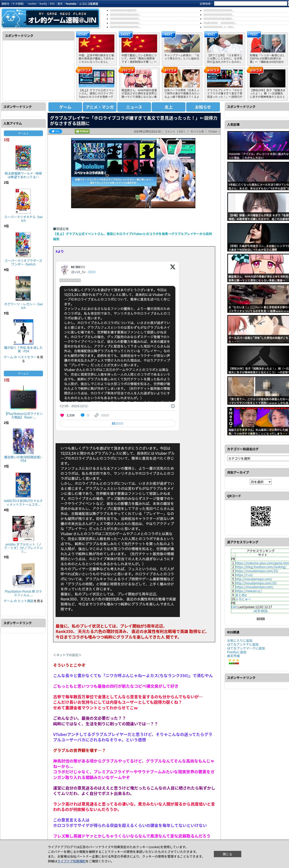Open the カテゴリを選択 category dropdown
The width and height of the screenshot is (289, 868).
click(258, 458)
